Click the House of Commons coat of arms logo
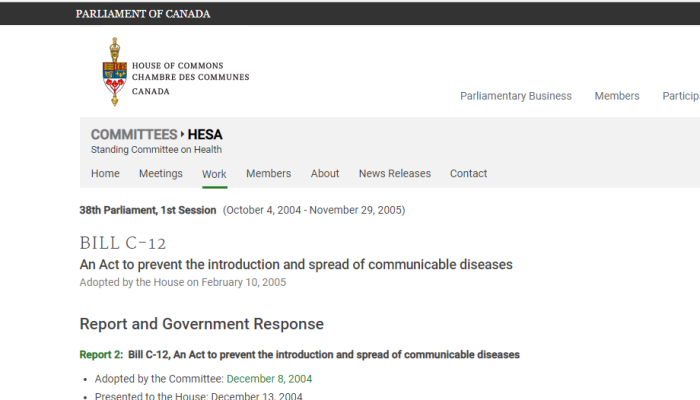Image resolution: width=700 pixels, height=400 pixels. click(115, 72)
